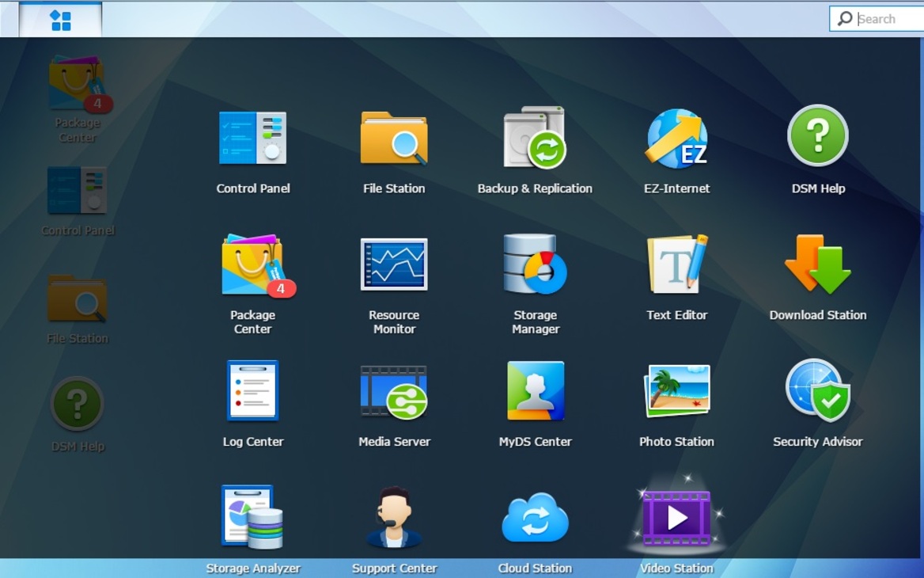Click the magnifier icon in Search box
This screenshot has width=924, height=578.
click(845, 19)
